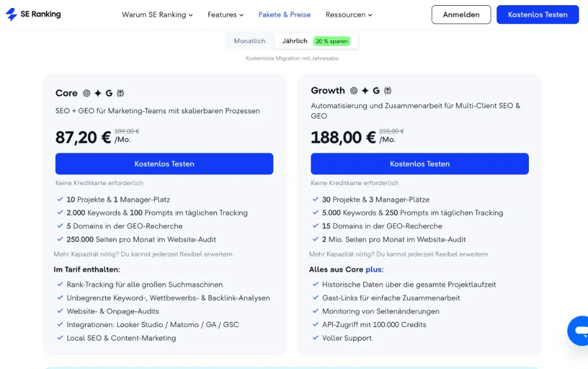Viewport: 588px width, 369px height.
Task: Expand the Ressourcen dropdown menu
Action: click(x=349, y=15)
